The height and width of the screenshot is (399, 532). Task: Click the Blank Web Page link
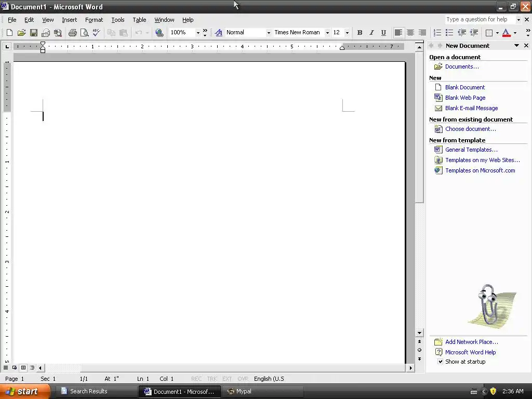pyautogui.click(x=465, y=98)
